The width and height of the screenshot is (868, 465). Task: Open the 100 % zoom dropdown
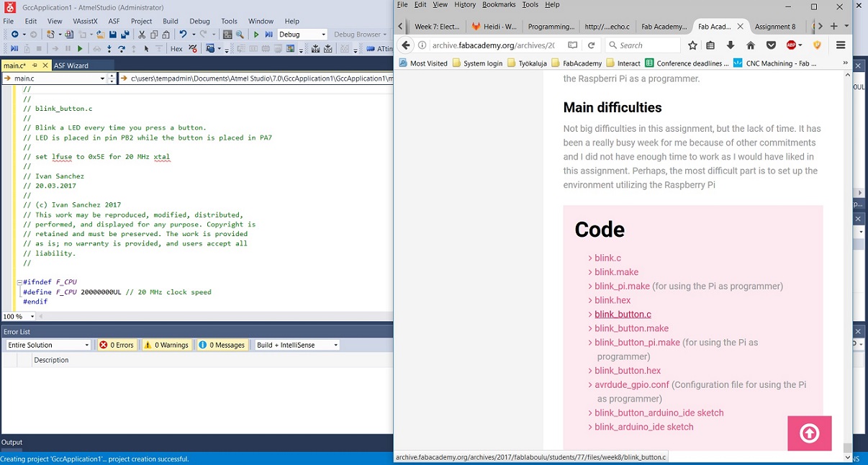point(32,317)
